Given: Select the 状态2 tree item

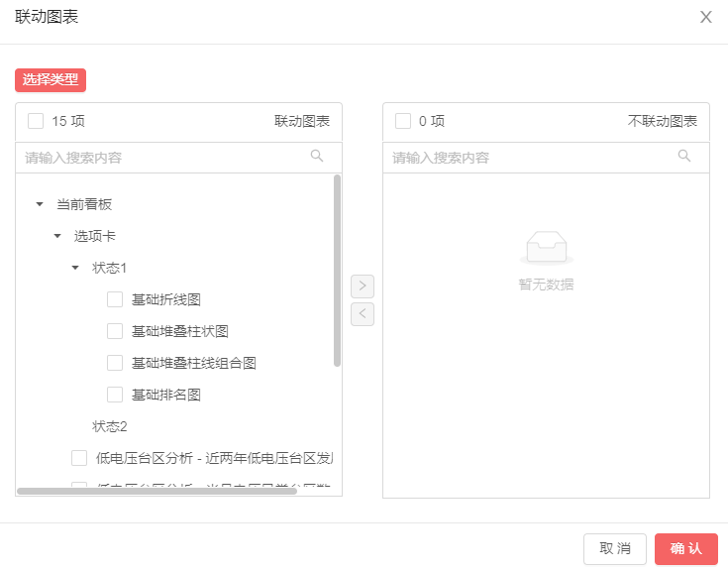Looking at the screenshot, I should [110, 426].
